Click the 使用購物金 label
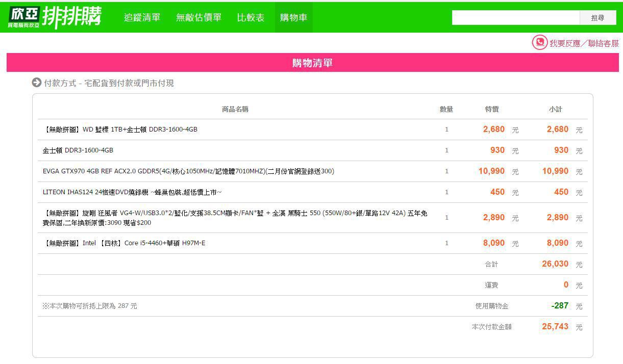The width and height of the screenshot is (623, 364). point(492,306)
